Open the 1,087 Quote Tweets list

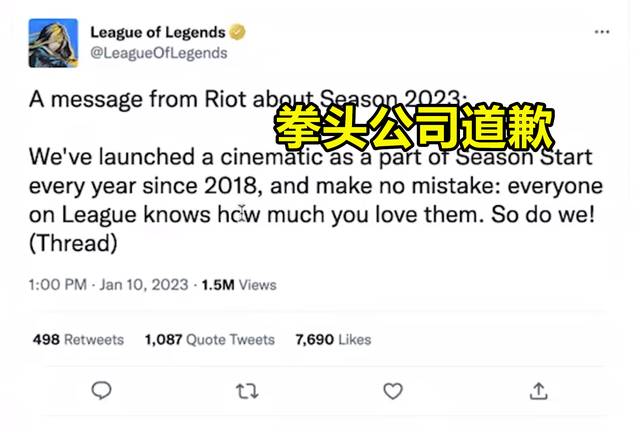click(x=210, y=339)
